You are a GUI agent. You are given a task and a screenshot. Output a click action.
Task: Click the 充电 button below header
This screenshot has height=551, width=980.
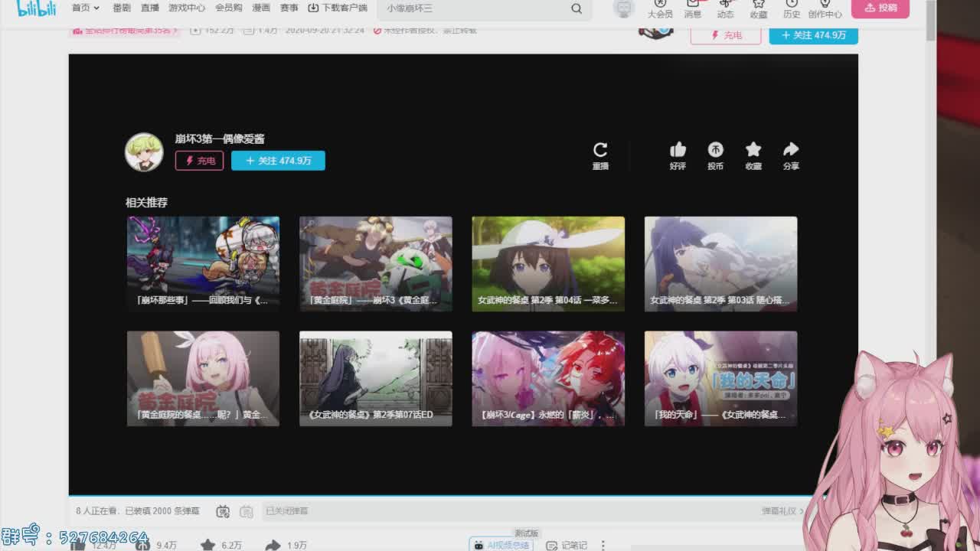coord(726,35)
